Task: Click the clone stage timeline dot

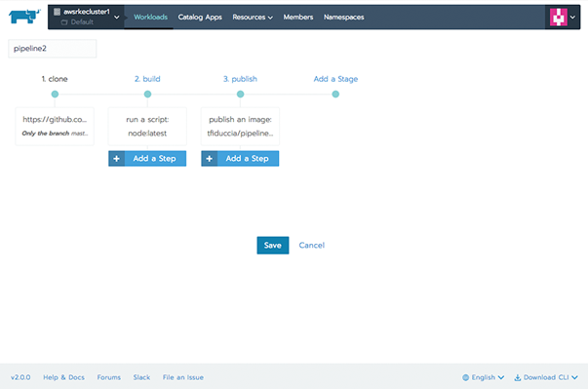Action: (x=55, y=94)
